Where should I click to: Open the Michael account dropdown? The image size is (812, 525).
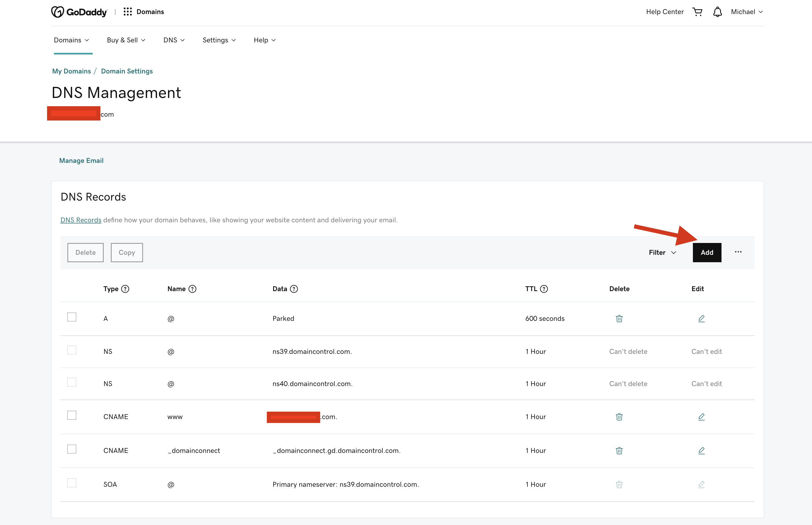(747, 12)
